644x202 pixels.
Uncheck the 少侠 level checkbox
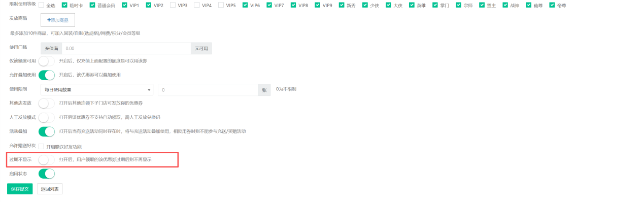pyautogui.click(x=365, y=5)
